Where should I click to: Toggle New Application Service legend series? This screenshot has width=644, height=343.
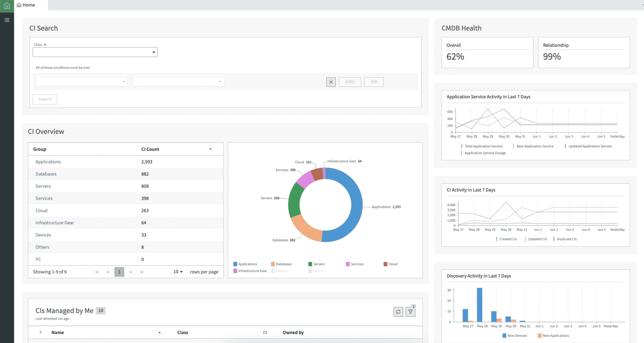[x=533, y=146]
